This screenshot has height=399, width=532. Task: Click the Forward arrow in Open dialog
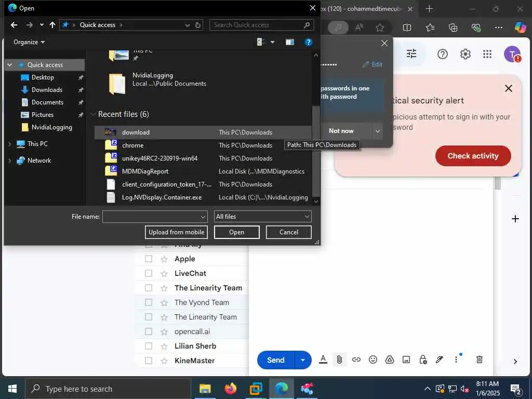(x=30, y=25)
